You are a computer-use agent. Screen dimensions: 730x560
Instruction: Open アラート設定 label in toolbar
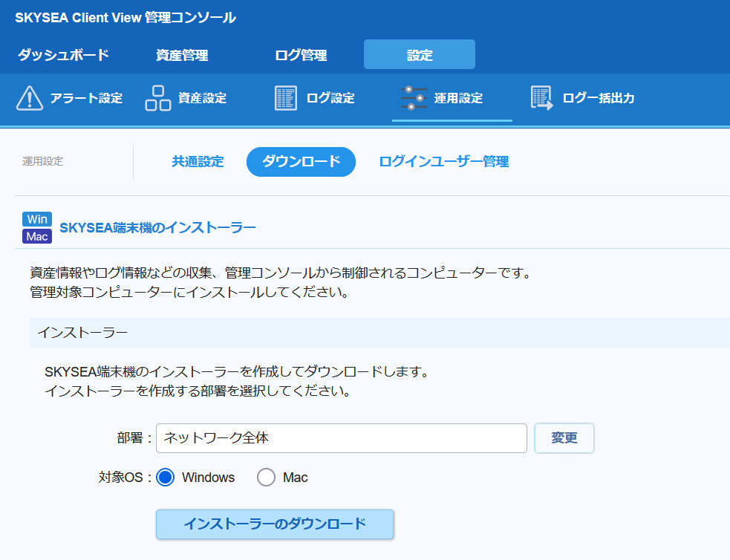click(x=86, y=98)
